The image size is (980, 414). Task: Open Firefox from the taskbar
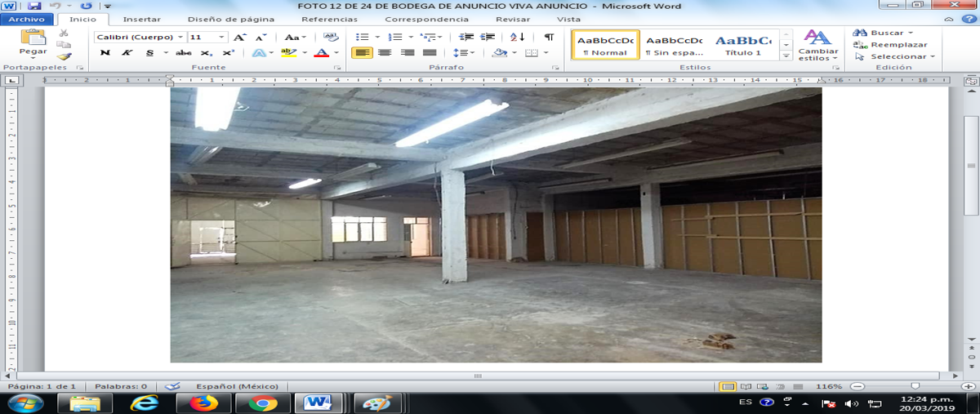(205, 403)
